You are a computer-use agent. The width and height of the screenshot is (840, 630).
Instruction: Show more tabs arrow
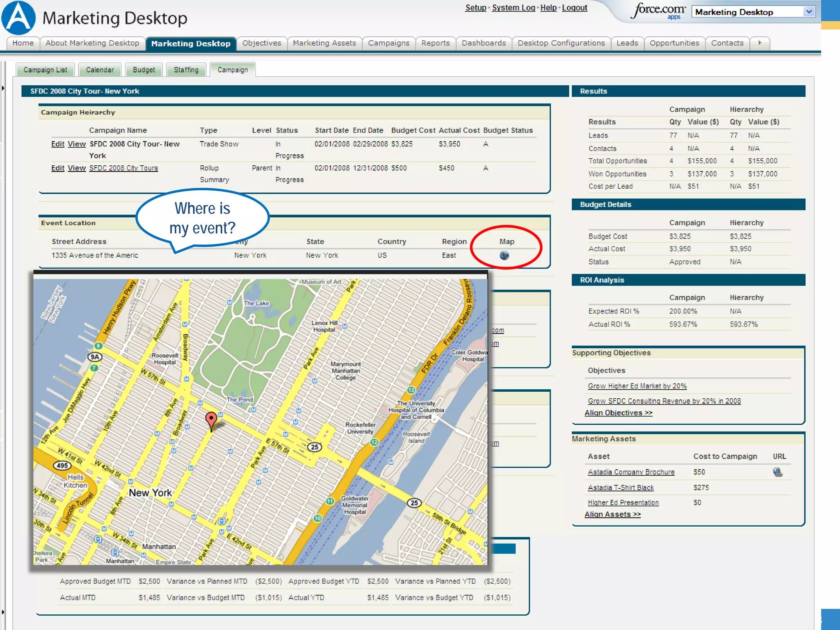(x=760, y=43)
